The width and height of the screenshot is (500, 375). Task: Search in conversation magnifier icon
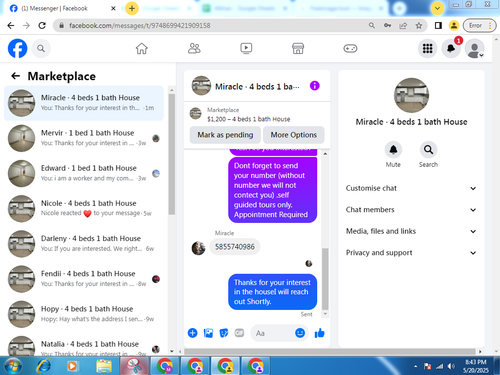(428, 150)
